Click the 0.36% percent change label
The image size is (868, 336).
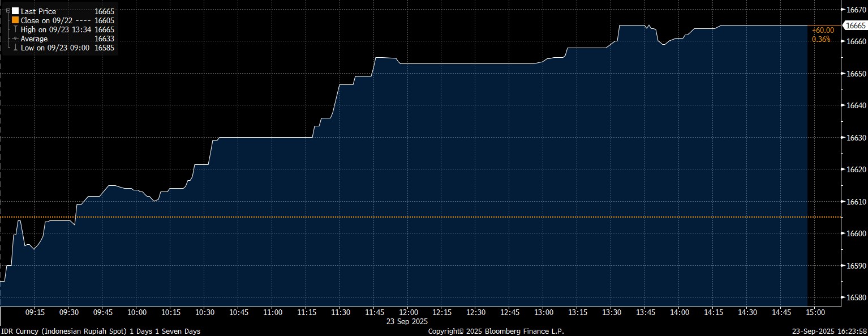820,39
